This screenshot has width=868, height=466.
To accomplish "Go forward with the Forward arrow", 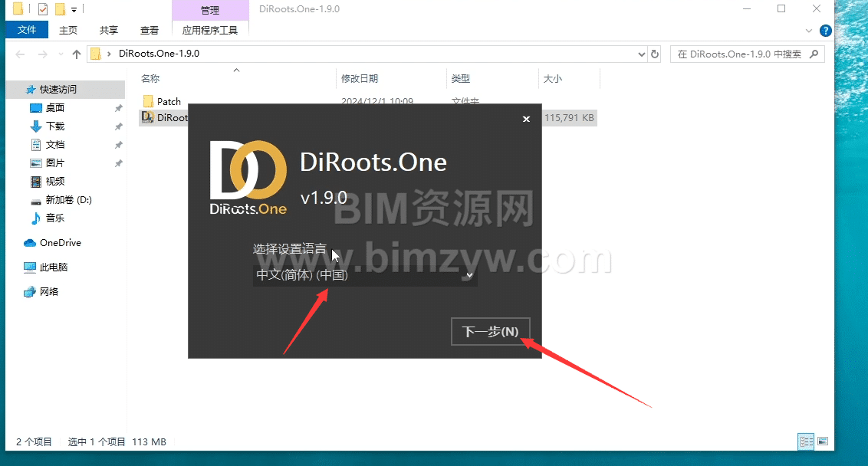I will click(43, 54).
